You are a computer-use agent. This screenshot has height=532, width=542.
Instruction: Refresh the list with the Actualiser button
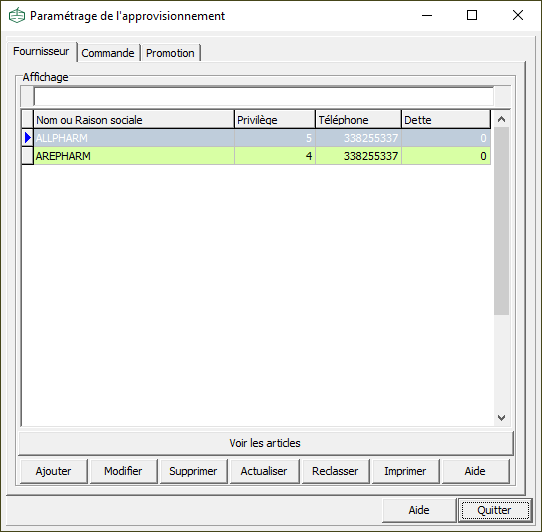(x=264, y=471)
